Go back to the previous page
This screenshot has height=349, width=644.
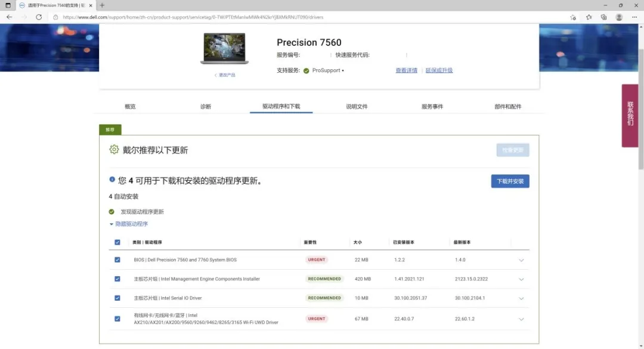[9, 17]
